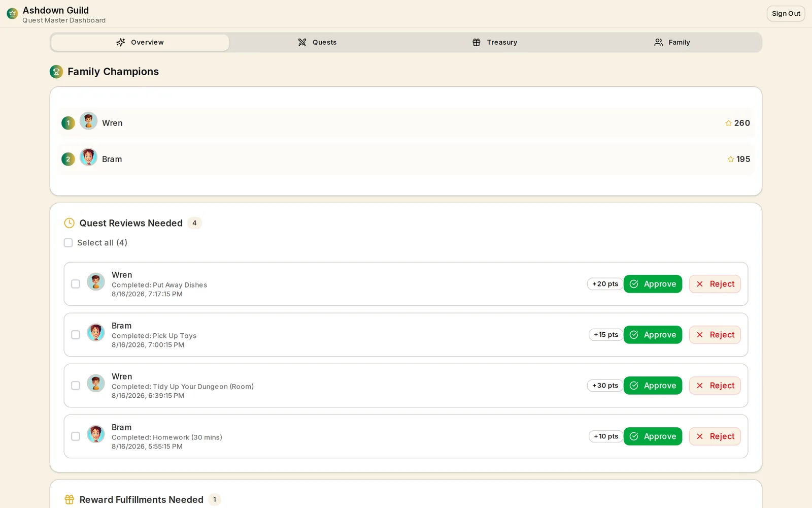The image size is (812, 508).
Task: Click the star icon beside 260 points
Action: (x=728, y=123)
